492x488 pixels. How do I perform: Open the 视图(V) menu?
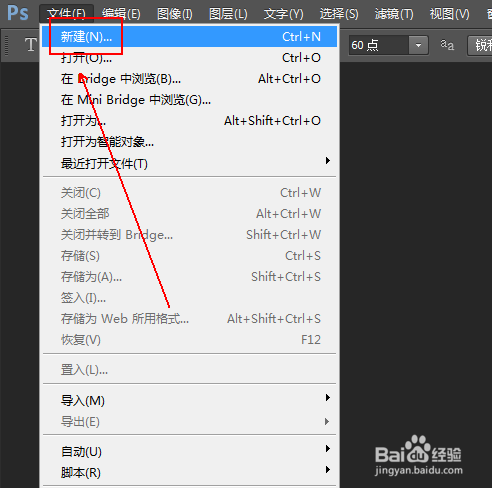pos(449,14)
